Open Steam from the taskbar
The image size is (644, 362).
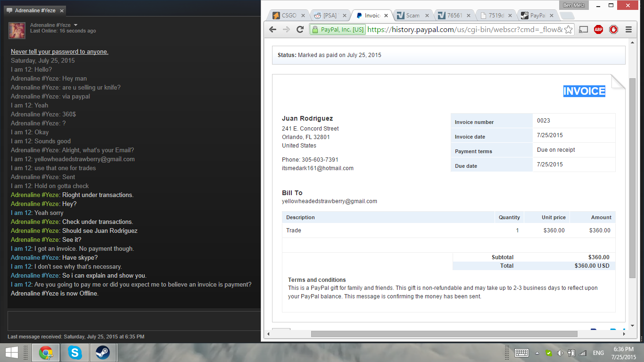coord(103,352)
